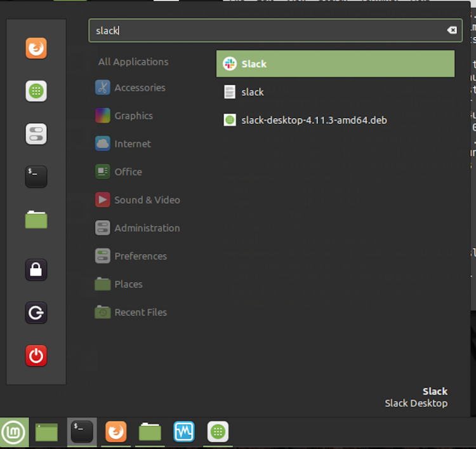Click the Linux Mint menu button in taskbar
The height and width of the screenshot is (449, 476).
click(x=14, y=432)
